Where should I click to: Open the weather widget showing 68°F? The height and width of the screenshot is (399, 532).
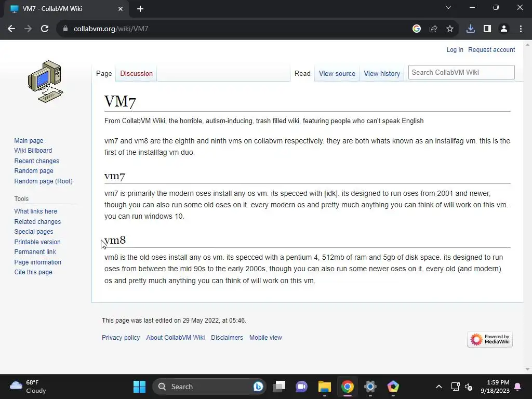(28, 387)
